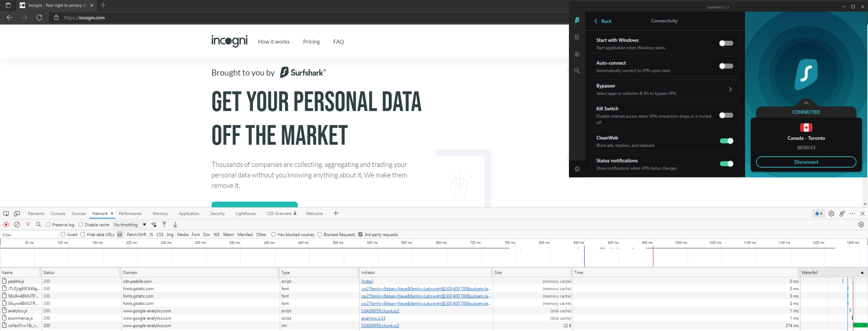This screenshot has width=868, height=331.
Task: Select the collect?v=1 request row
Action: 434,326
